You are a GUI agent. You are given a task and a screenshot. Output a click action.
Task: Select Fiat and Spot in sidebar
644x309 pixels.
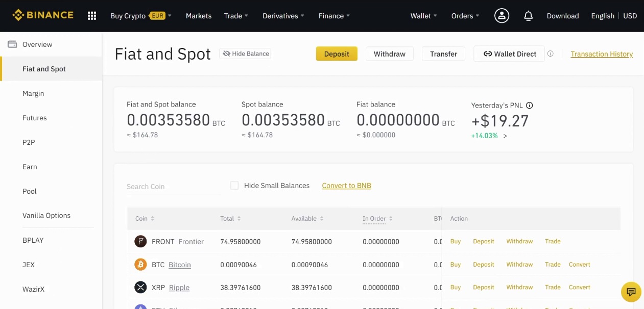[x=51, y=69]
